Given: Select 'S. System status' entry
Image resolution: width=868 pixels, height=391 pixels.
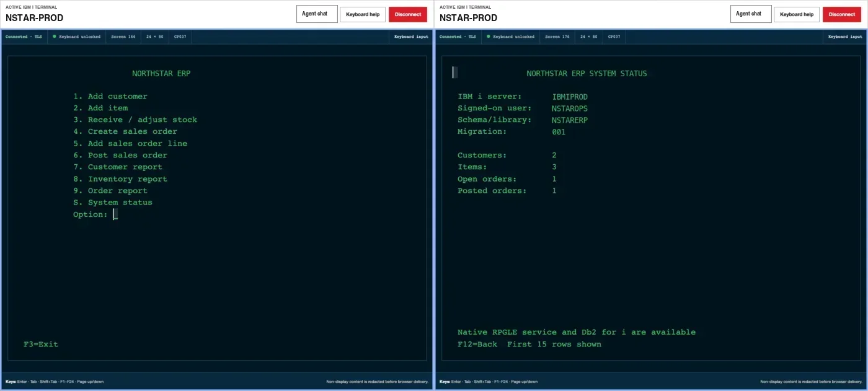Looking at the screenshot, I should tap(113, 202).
